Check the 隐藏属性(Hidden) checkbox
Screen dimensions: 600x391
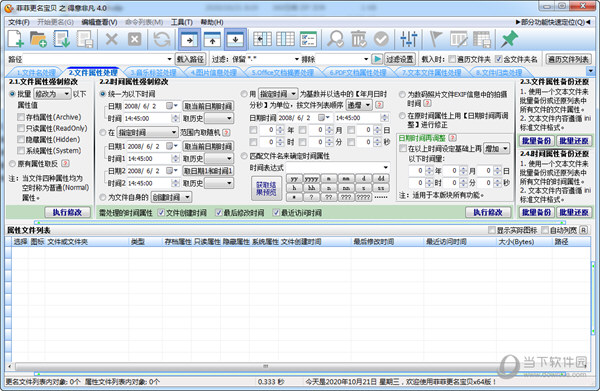click(x=21, y=139)
